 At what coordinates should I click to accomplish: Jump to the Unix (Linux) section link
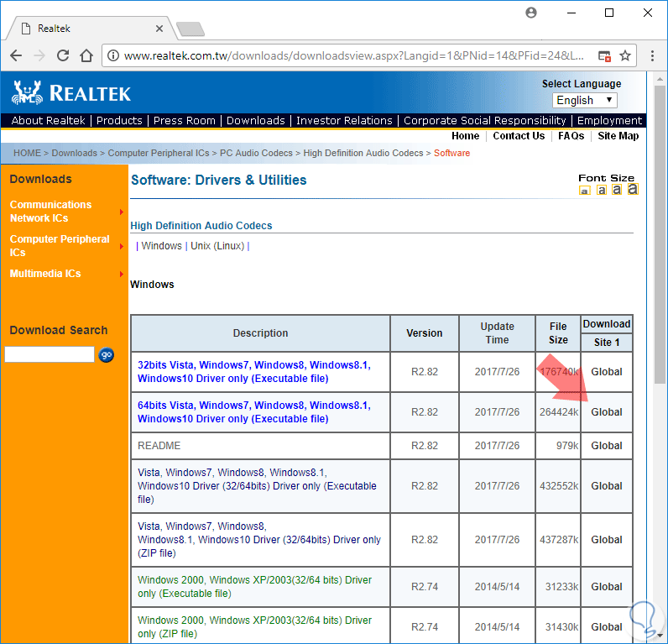click(217, 246)
